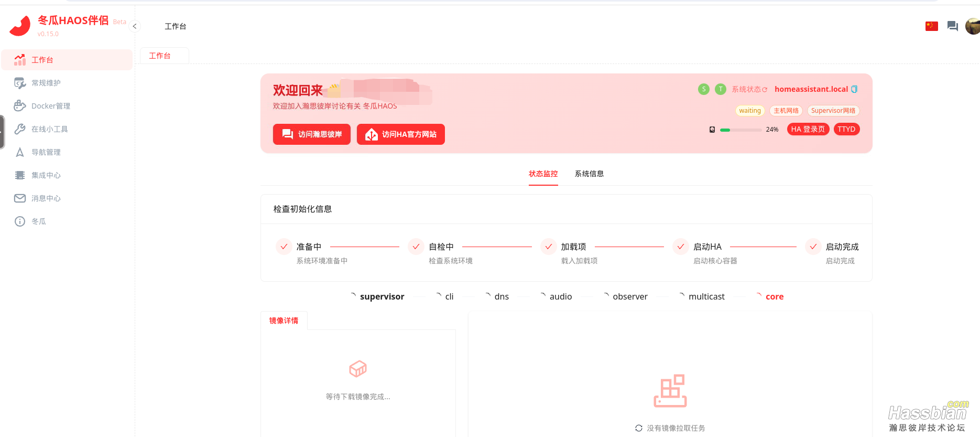This screenshot has height=437, width=980.
Task: Collapse the sidebar with the chevron button
Action: (135, 26)
